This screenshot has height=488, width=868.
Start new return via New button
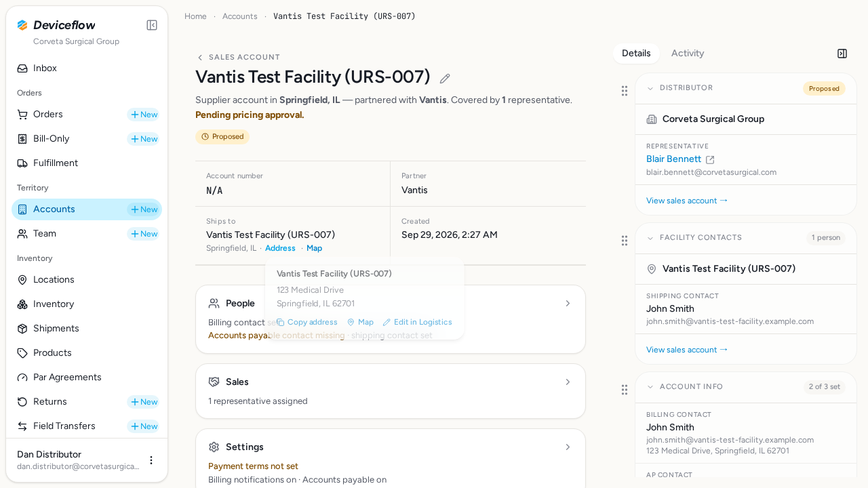click(144, 402)
